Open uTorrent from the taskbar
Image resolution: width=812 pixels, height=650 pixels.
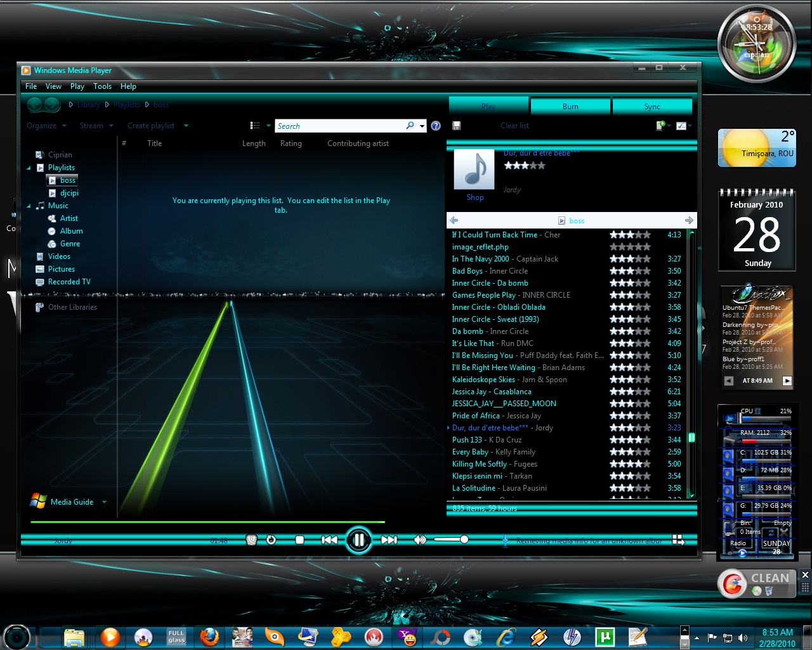point(605,636)
